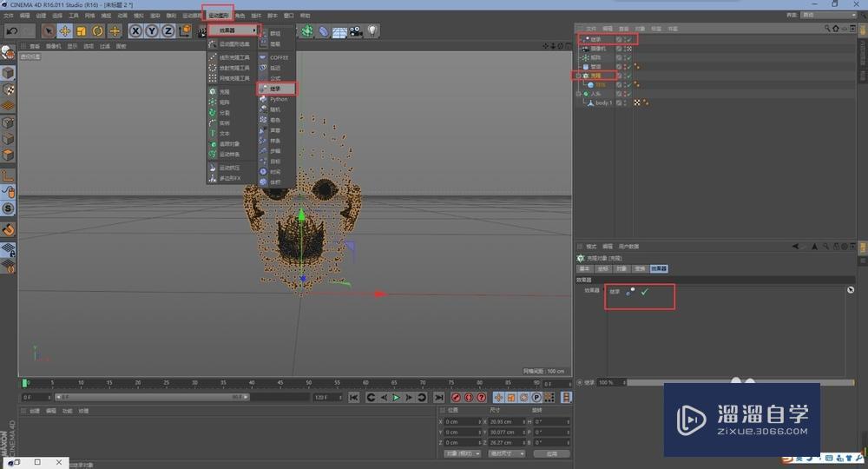
Task: Adjust the 继承 strength slider
Action: point(740,382)
